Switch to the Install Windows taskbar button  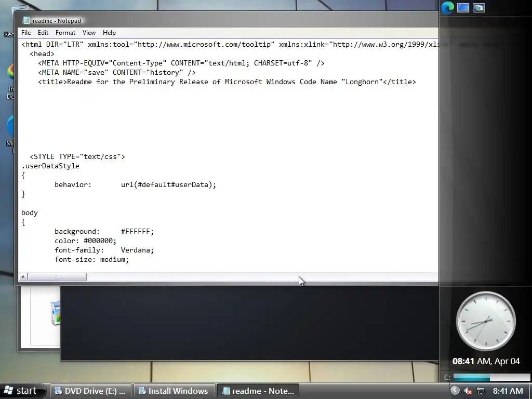175,391
